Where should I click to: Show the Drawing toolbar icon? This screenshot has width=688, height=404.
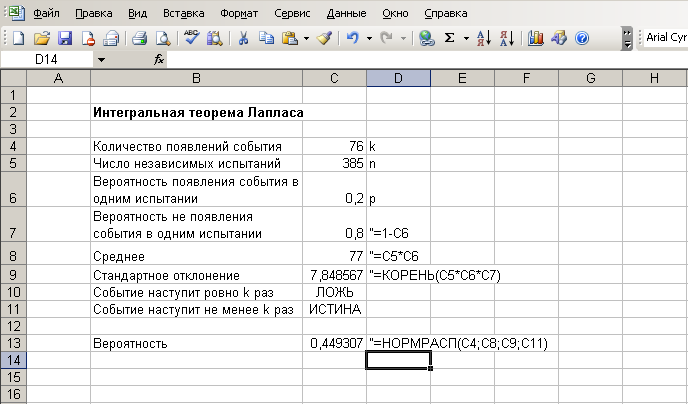(x=559, y=38)
